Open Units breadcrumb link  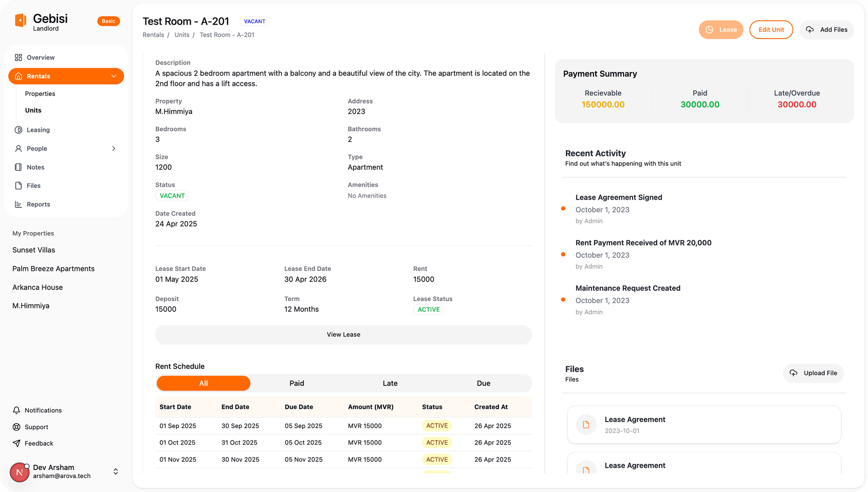tap(182, 35)
